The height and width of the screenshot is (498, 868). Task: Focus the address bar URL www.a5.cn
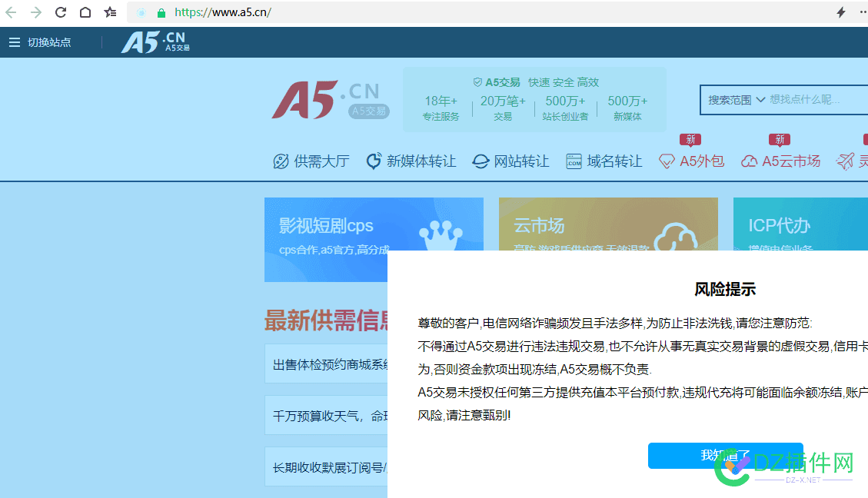(222, 12)
